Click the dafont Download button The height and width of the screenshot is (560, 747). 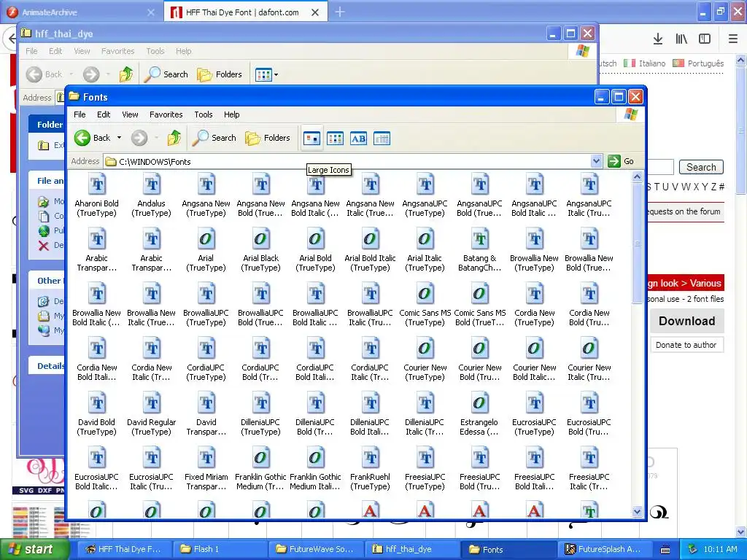(x=687, y=321)
